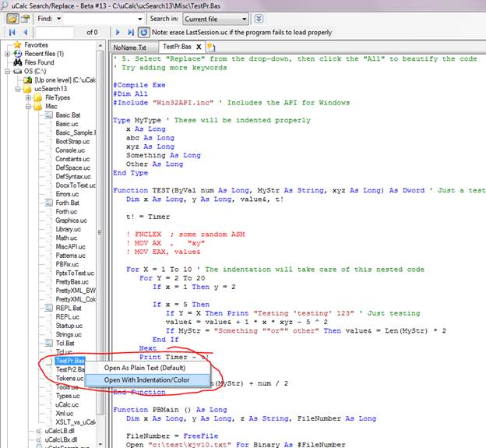Click the new tab icon after TestPr.Bas

click(211, 48)
